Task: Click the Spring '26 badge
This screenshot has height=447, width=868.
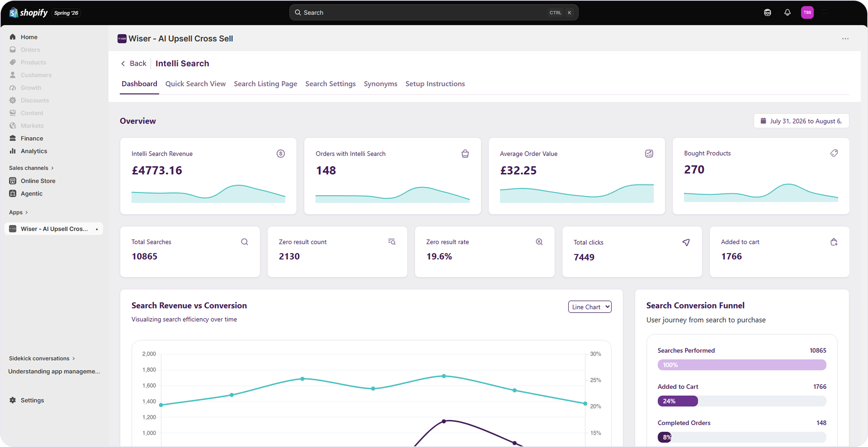Action: click(66, 13)
